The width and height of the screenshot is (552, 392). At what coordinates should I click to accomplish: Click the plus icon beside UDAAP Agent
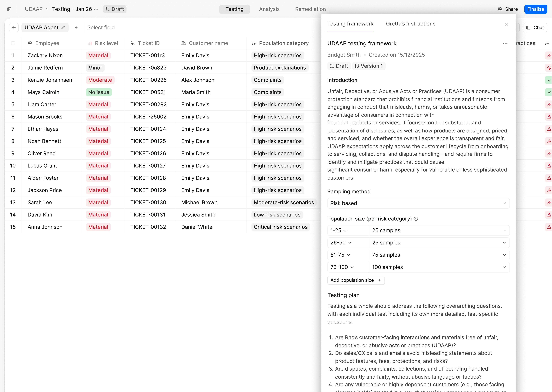click(x=76, y=28)
